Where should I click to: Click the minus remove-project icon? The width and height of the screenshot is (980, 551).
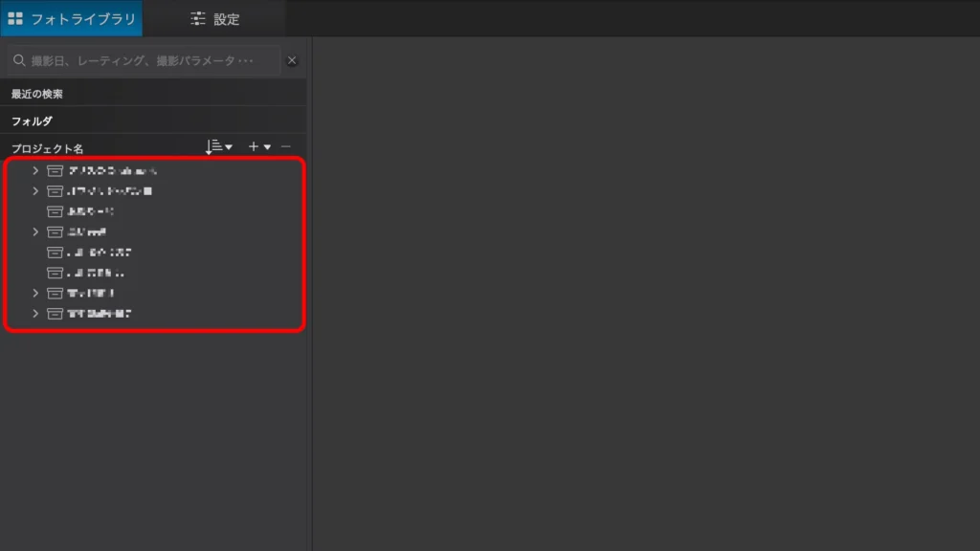[x=285, y=146]
